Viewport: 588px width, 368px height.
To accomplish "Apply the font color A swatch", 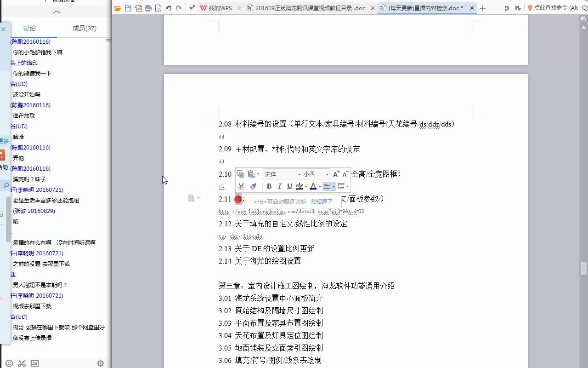I will [x=313, y=186].
